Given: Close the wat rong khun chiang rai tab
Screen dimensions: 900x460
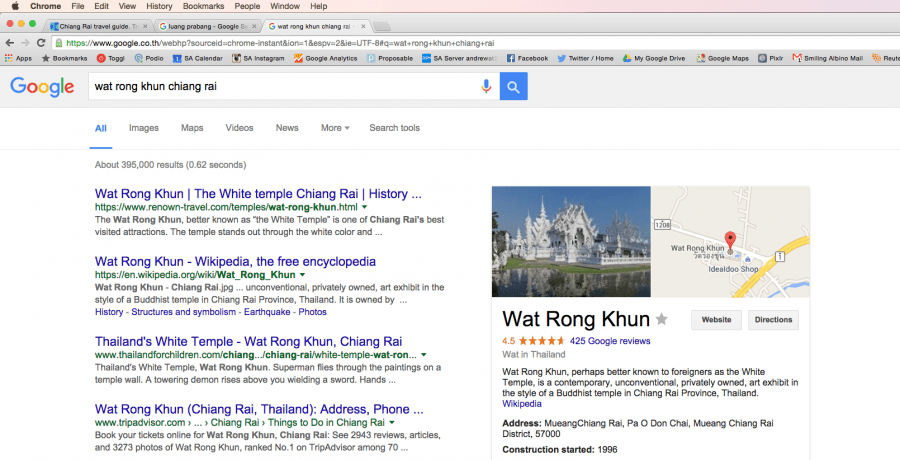Looking at the screenshot, I should pos(363,26).
